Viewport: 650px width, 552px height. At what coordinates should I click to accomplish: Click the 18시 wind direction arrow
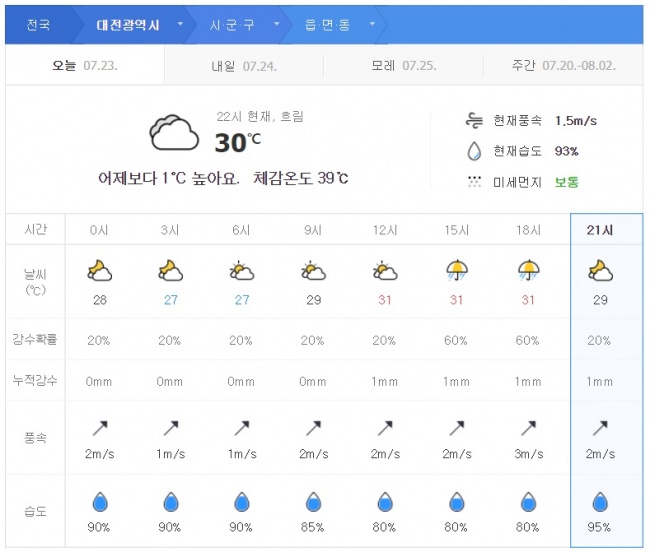(529, 428)
